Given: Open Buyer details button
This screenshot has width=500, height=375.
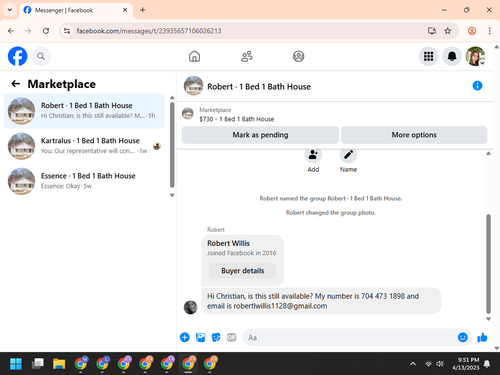Looking at the screenshot, I should tap(242, 271).
